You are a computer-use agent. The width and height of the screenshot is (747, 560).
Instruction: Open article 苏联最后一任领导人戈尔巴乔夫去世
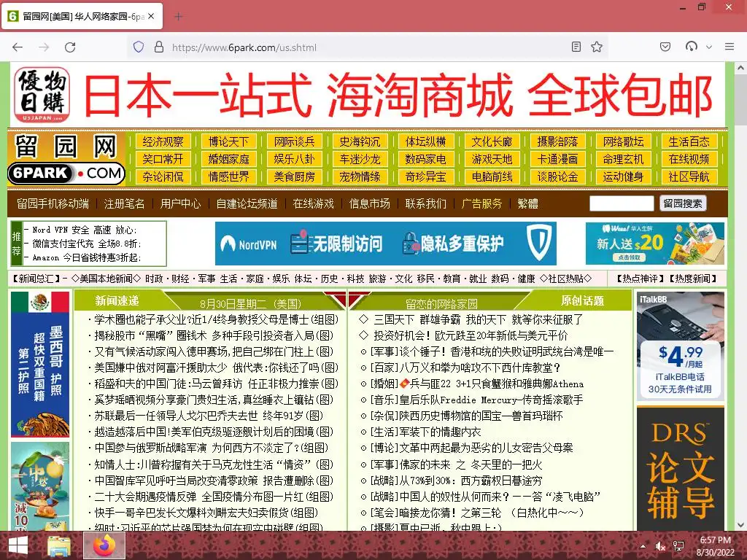click(x=209, y=416)
